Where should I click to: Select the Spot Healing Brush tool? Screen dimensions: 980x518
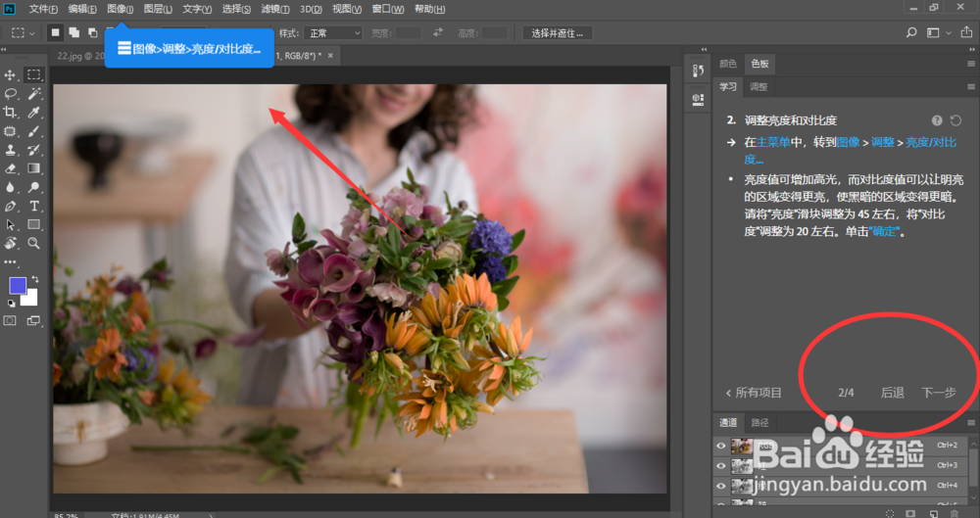[10, 131]
